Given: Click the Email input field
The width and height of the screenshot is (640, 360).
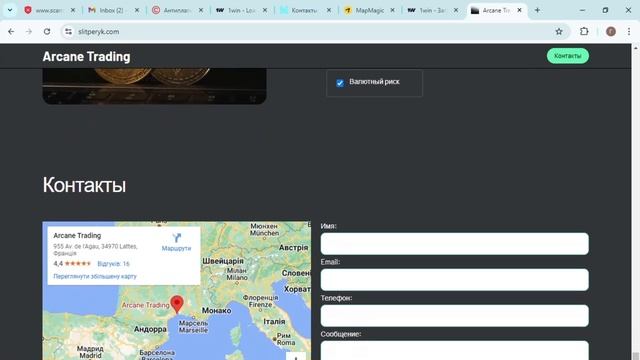Looking at the screenshot, I should (454, 280).
